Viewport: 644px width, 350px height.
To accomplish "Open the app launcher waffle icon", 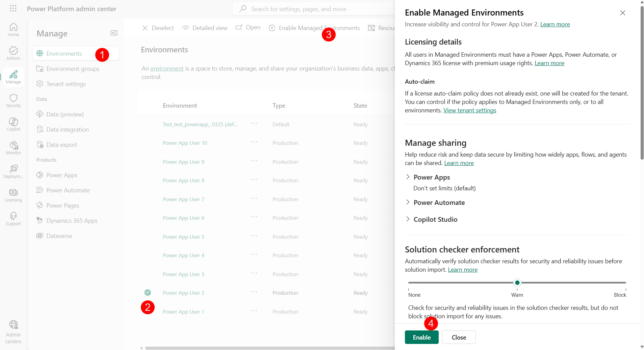I will [13, 8].
